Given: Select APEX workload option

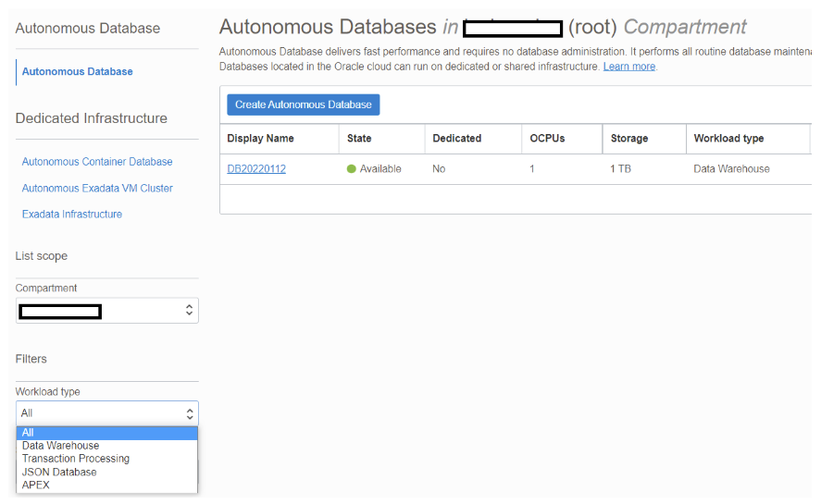Looking at the screenshot, I should tap(106, 486).
